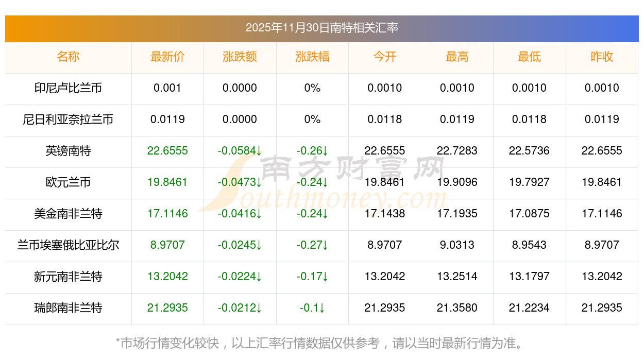
Task: Select the 今开 column header
Action: (x=385, y=57)
